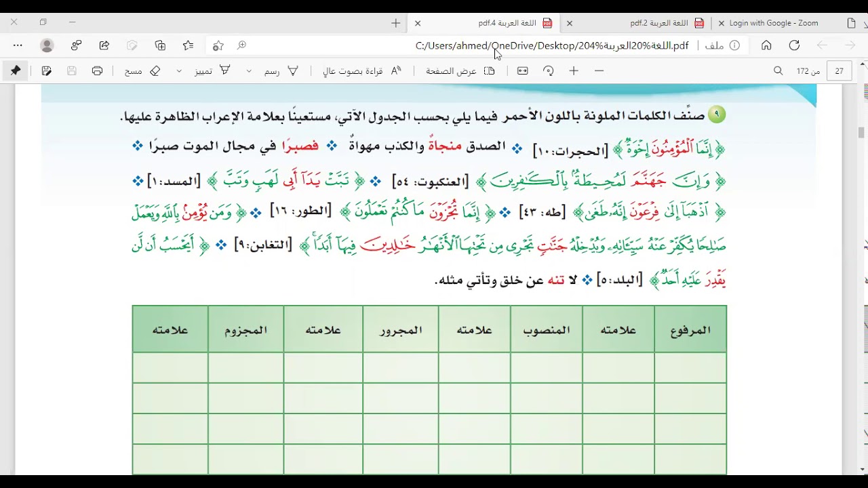Click the citation '[المسد:١]'
The image size is (868, 488).
(174, 182)
